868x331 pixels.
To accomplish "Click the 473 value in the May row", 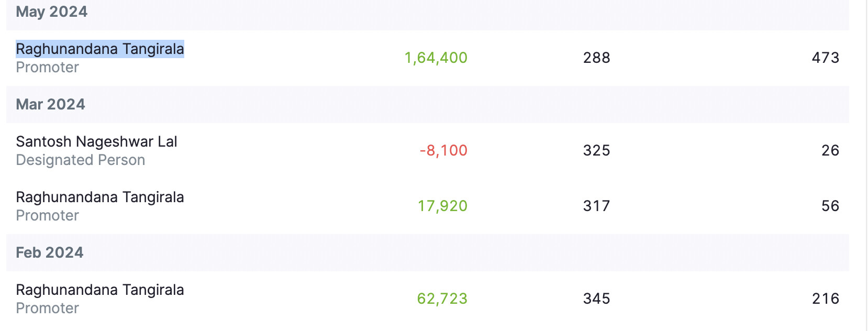I will tap(825, 58).
